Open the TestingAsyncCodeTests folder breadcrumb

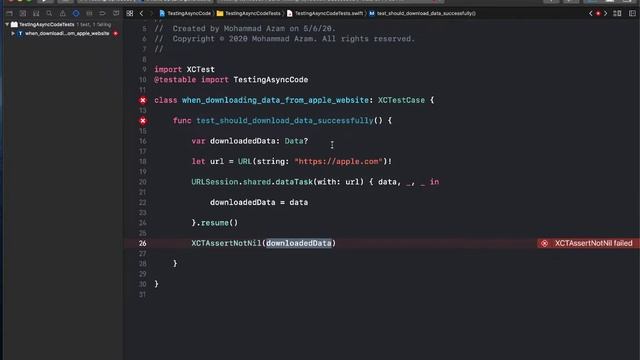click(x=249, y=13)
